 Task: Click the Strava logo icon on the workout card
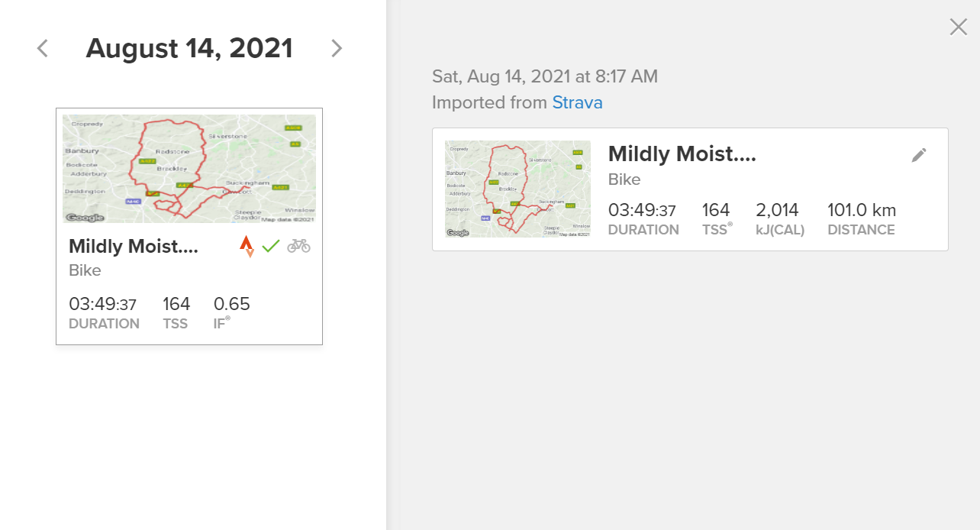pyautogui.click(x=247, y=246)
